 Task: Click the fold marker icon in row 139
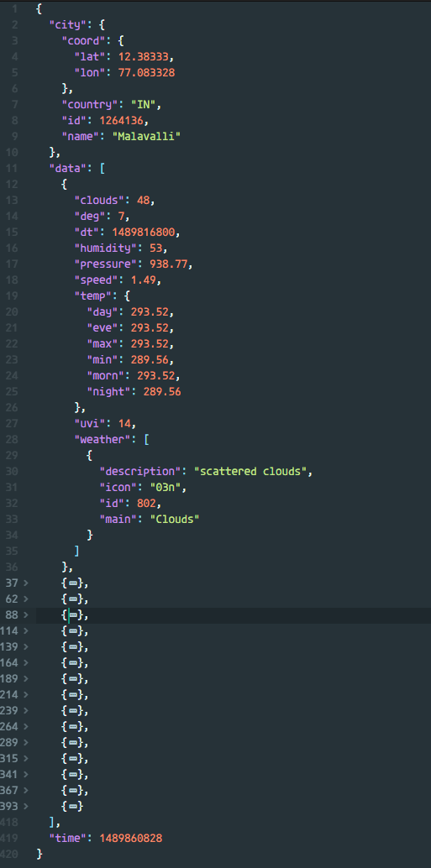73,647
